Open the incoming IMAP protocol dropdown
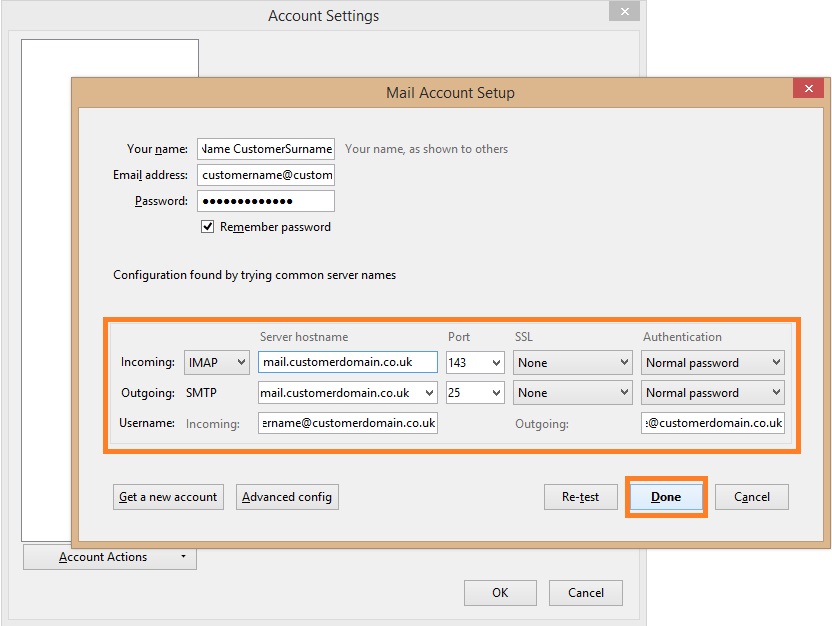Image resolution: width=832 pixels, height=626 pixels. coord(216,363)
